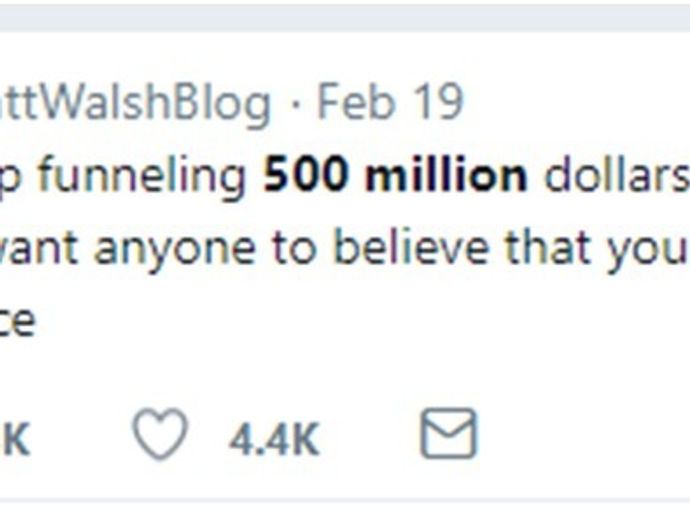Click the 4.4K likes count
Viewport: 690px width, 518px height.
tap(273, 438)
